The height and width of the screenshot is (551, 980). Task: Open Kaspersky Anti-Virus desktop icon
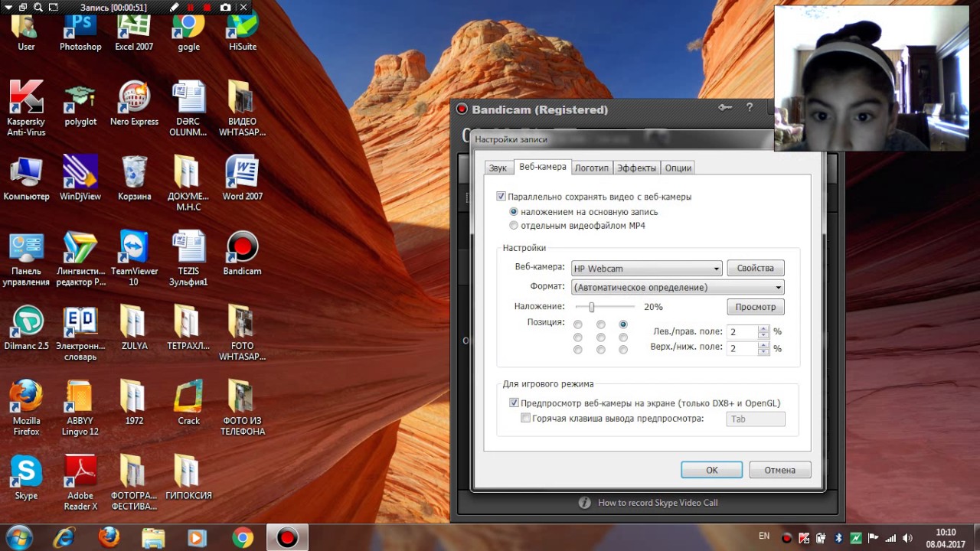click(26, 108)
